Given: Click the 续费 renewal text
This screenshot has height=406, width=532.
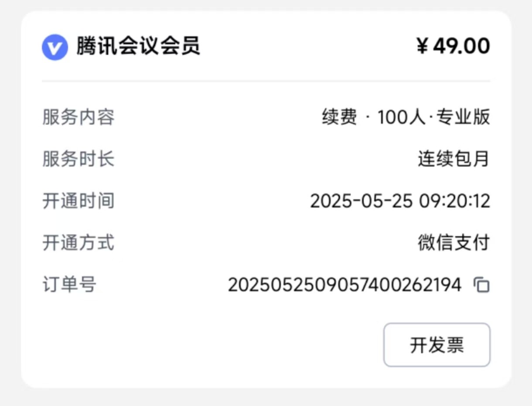Looking at the screenshot, I should (x=339, y=117).
